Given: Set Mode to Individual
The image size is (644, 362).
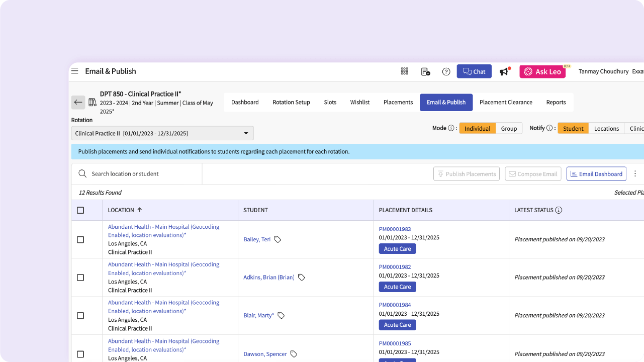Looking at the screenshot, I should point(478,128).
